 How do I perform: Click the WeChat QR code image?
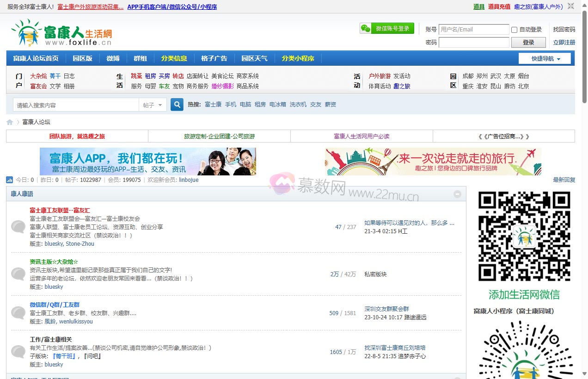coord(524,236)
